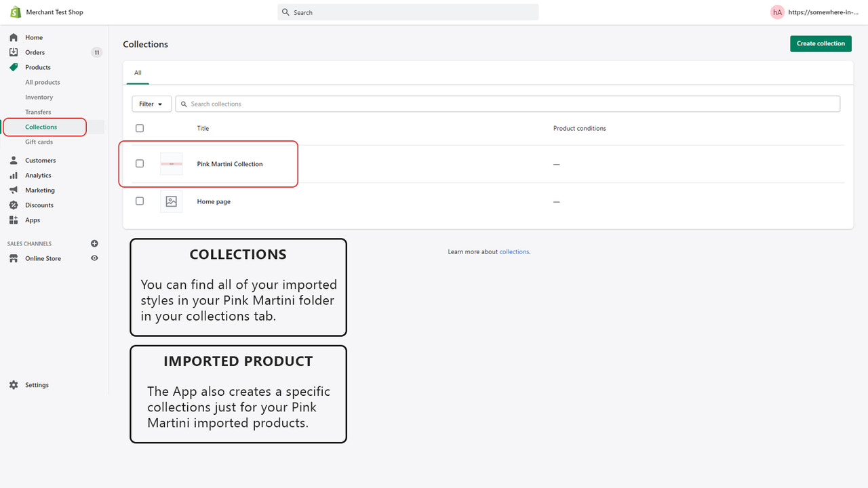Open the Marketing section
This screenshot has width=868, height=488.
click(14, 190)
